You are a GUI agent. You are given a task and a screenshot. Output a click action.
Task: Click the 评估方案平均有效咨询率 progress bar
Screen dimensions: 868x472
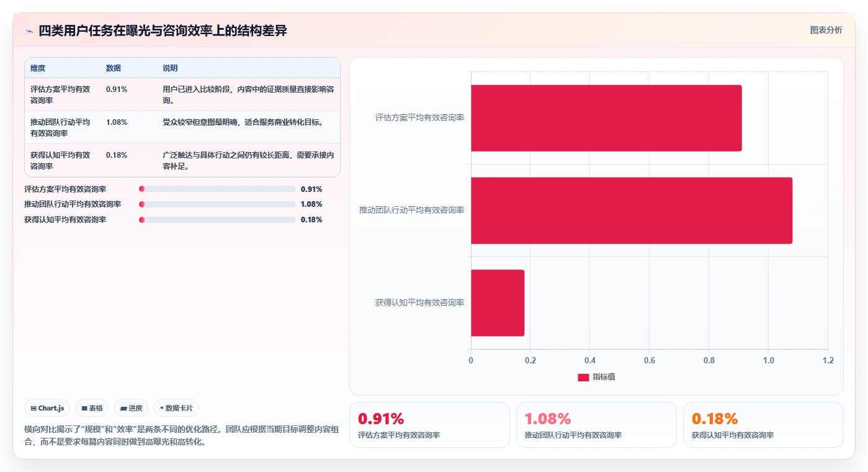click(x=217, y=189)
